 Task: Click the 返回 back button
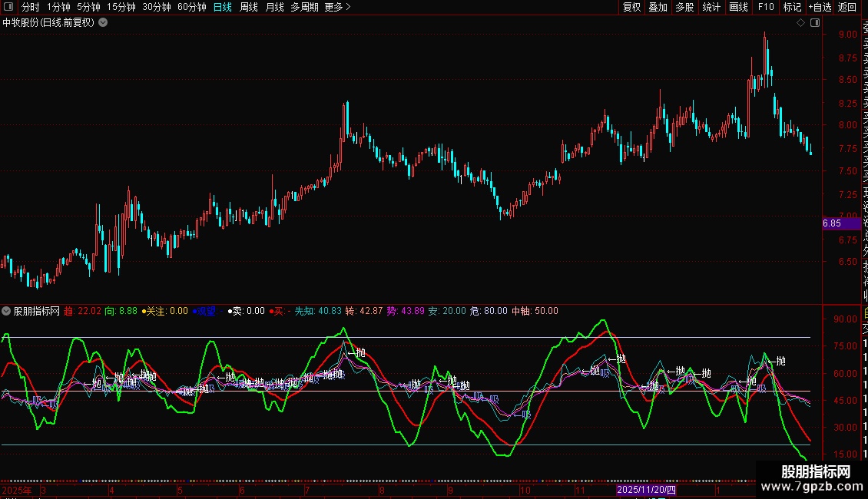pyautogui.click(x=847, y=8)
